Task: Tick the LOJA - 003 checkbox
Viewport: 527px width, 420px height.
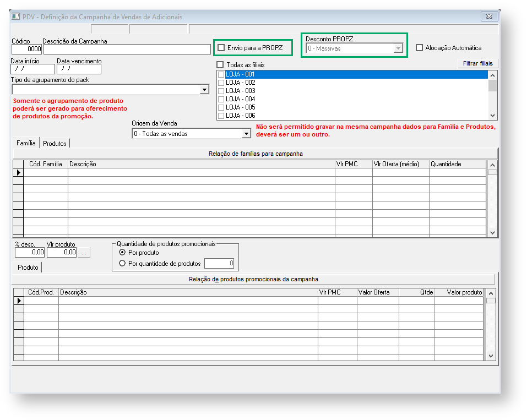Action: (x=221, y=91)
